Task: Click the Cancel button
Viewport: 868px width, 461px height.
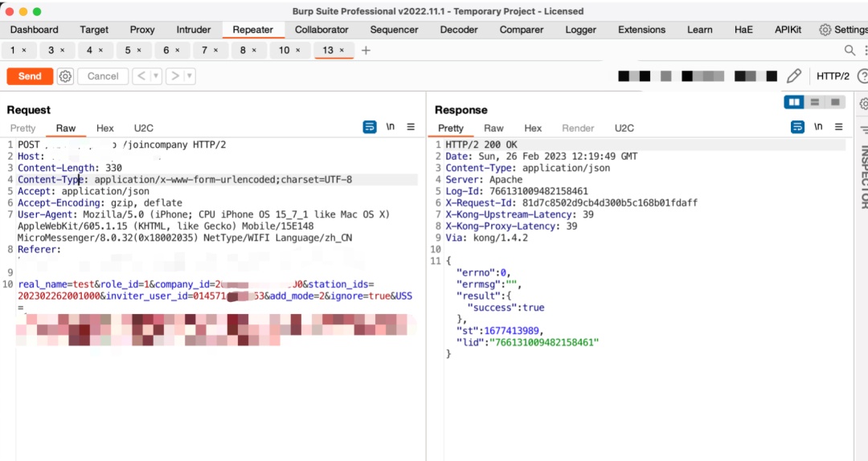Action: [103, 76]
